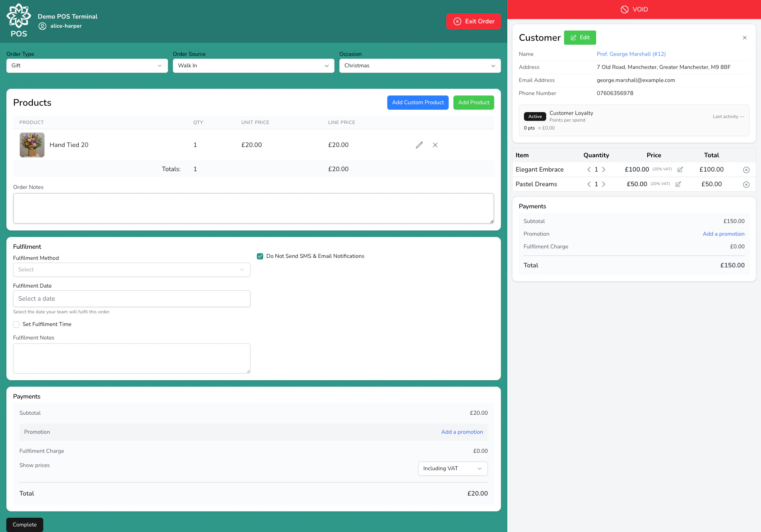
Task: Open the Order Type dropdown showing Gift
Action: (87, 66)
